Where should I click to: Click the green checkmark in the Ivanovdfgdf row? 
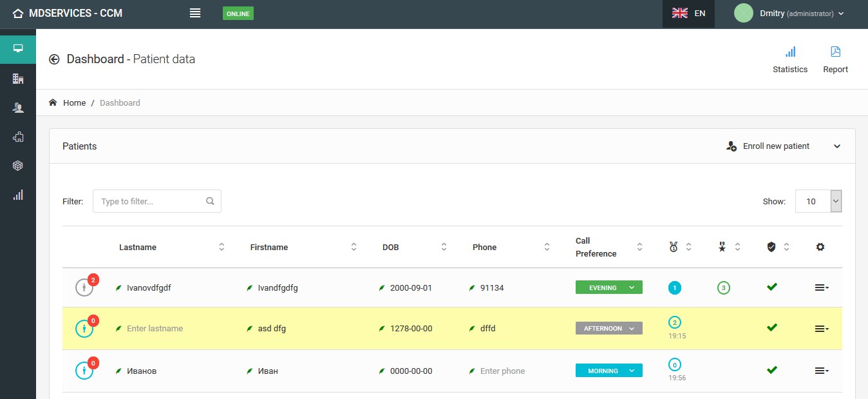[x=772, y=287]
